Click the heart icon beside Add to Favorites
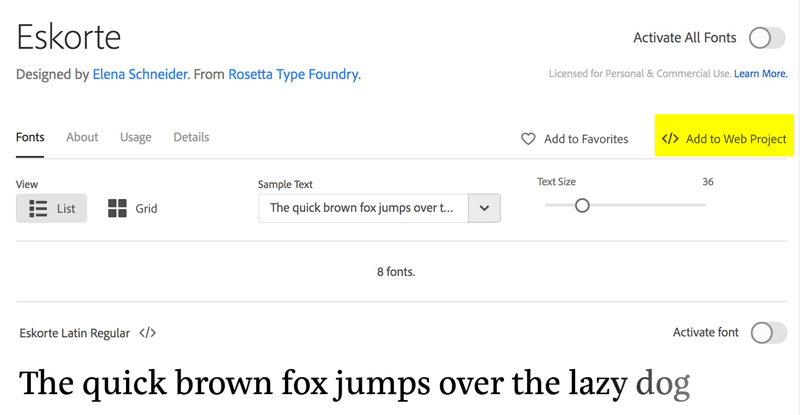The width and height of the screenshot is (800, 415). [x=528, y=139]
